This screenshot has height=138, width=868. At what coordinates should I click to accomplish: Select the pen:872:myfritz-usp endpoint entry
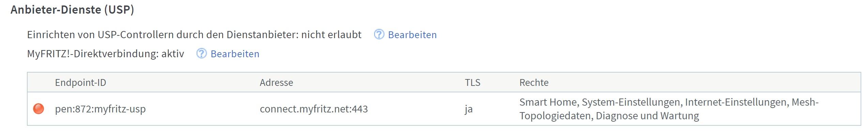pos(100,109)
